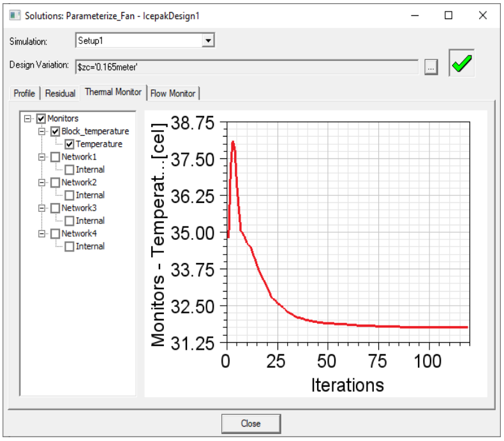Collapse the Block_temperature tree node
Viewport: 504px width, 441px height.
pyautogui.click(x=41, y=131)
